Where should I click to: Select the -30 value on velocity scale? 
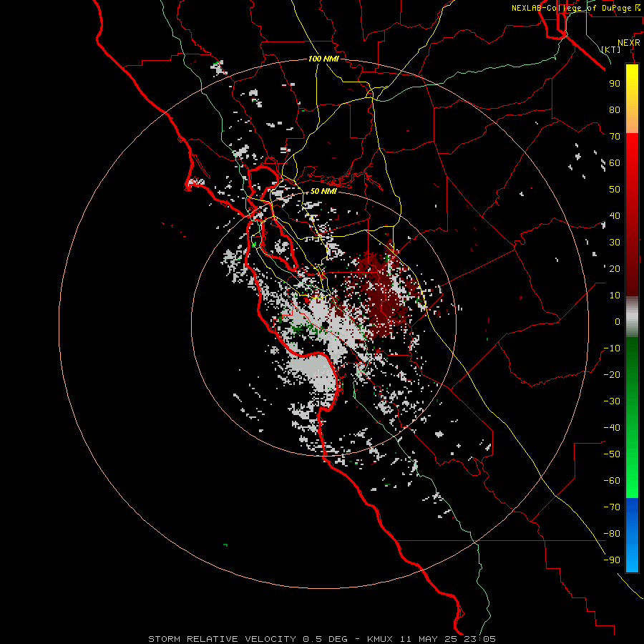(612, 401)
